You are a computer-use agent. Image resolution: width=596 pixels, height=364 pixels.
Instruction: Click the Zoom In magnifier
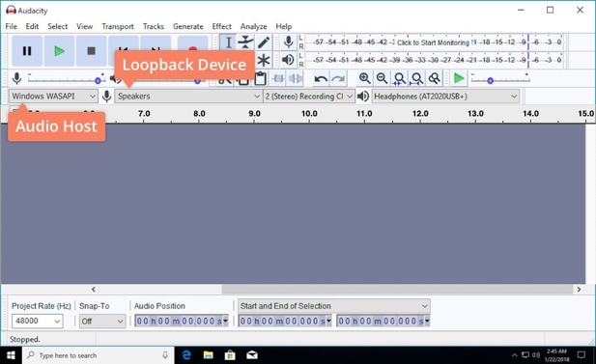coord(364,78)
